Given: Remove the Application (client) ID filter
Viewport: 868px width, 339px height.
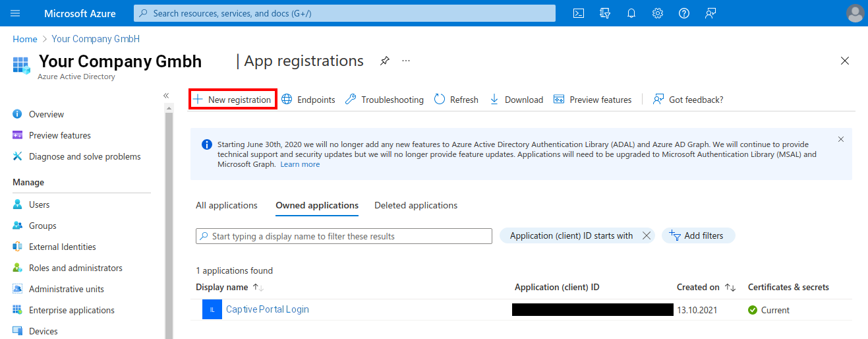Looking at the screenshot, I should tap(647, 235).
